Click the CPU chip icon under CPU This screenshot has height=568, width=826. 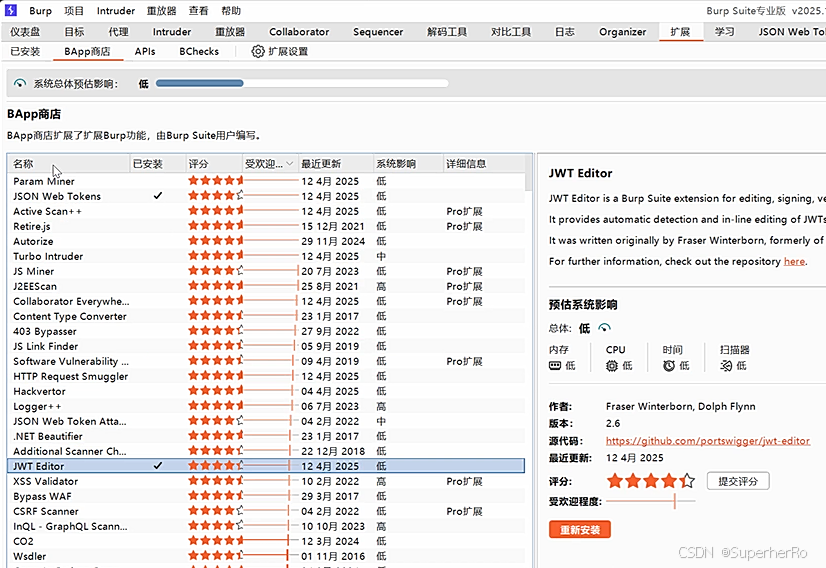point(612,365)
